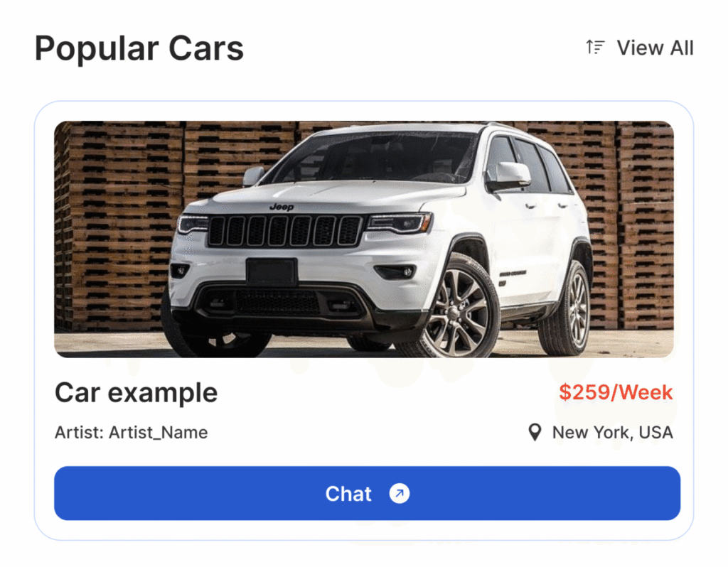Click the Jeep's side mirror in photo
728x567 pixels.
pos(509,175)
